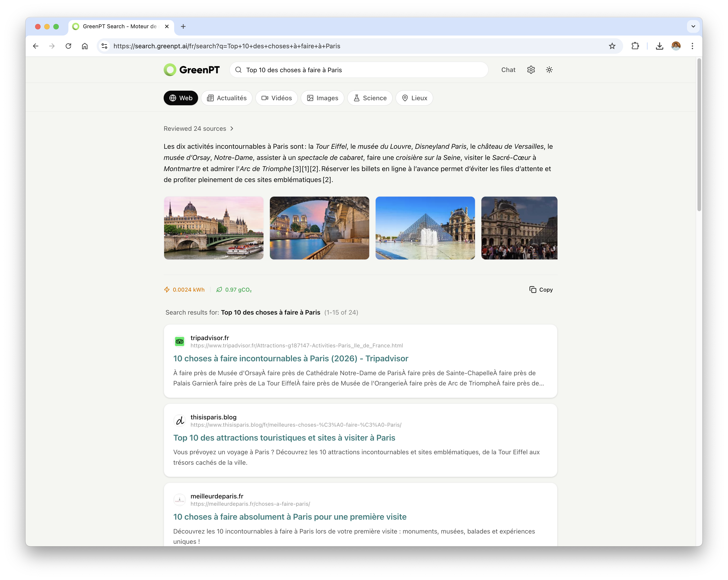The image size is (728, 580).
Task: Click the GreenPT logo
Action: [x=191, y=69]
